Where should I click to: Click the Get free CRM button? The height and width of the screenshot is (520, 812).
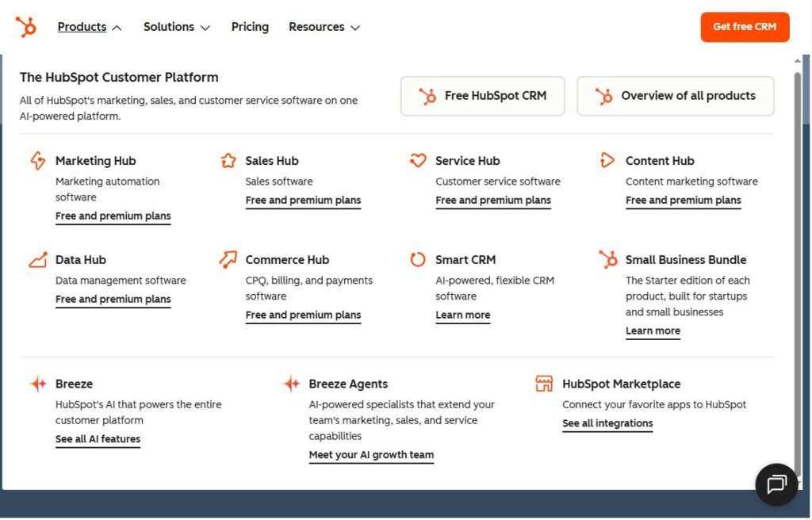(745, 26)
